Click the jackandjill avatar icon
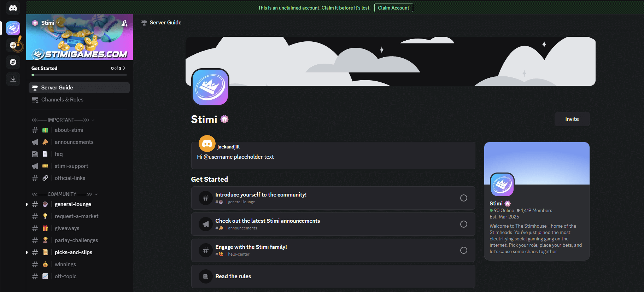The height and width of the screenshot is (292, 644). (207, 144)
